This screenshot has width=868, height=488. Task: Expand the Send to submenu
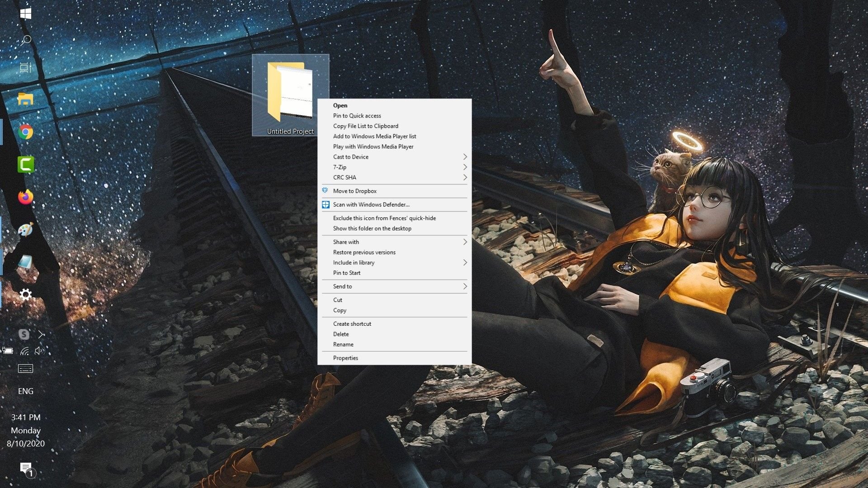pyautogui.click(x=395, y=286)
